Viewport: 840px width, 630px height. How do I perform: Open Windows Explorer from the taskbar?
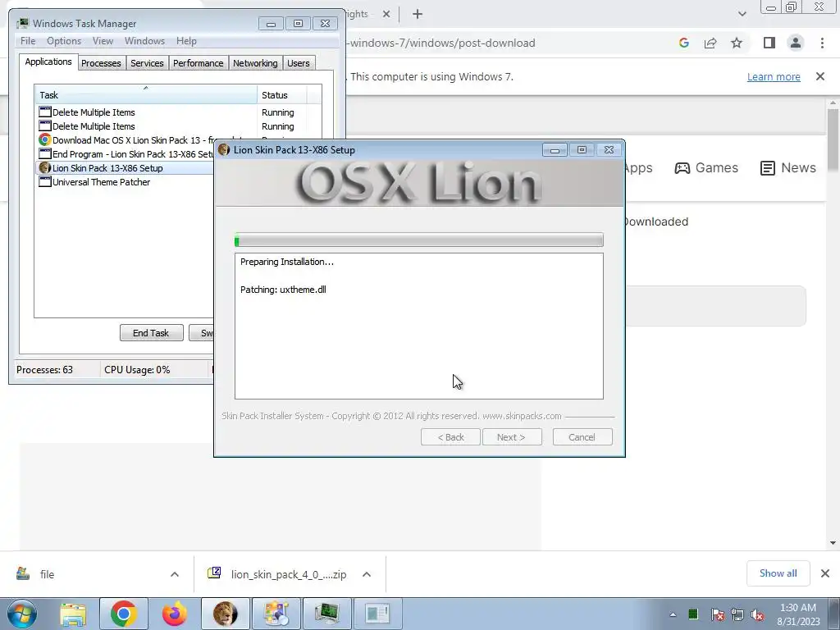73,614
